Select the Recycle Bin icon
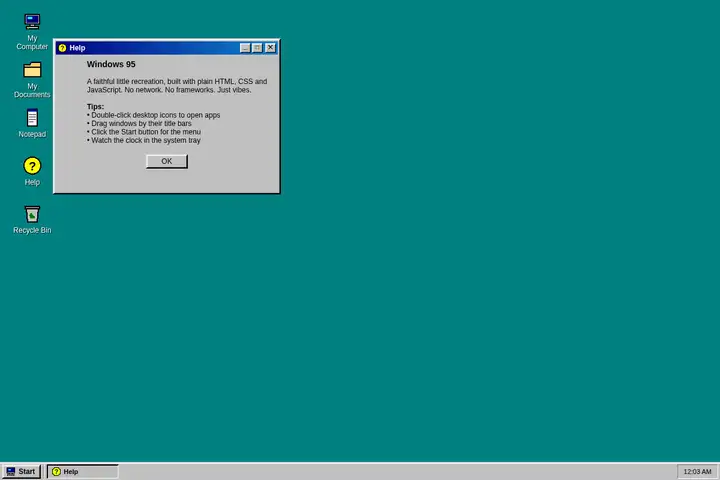Image resolution: width=720 pixels, height=480 pixels. (32, 220)
